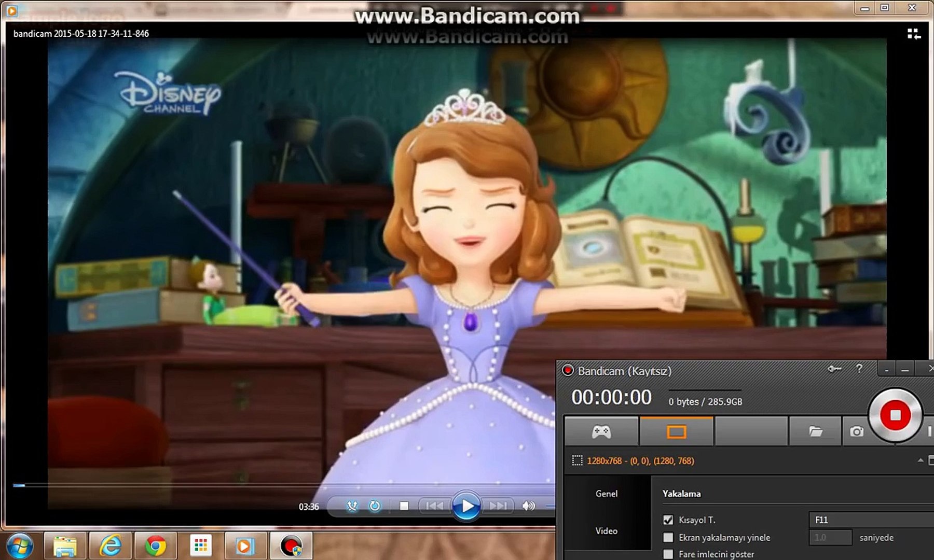
Task: Open Bandicam help question mark
Action: [x=859, y=369]
